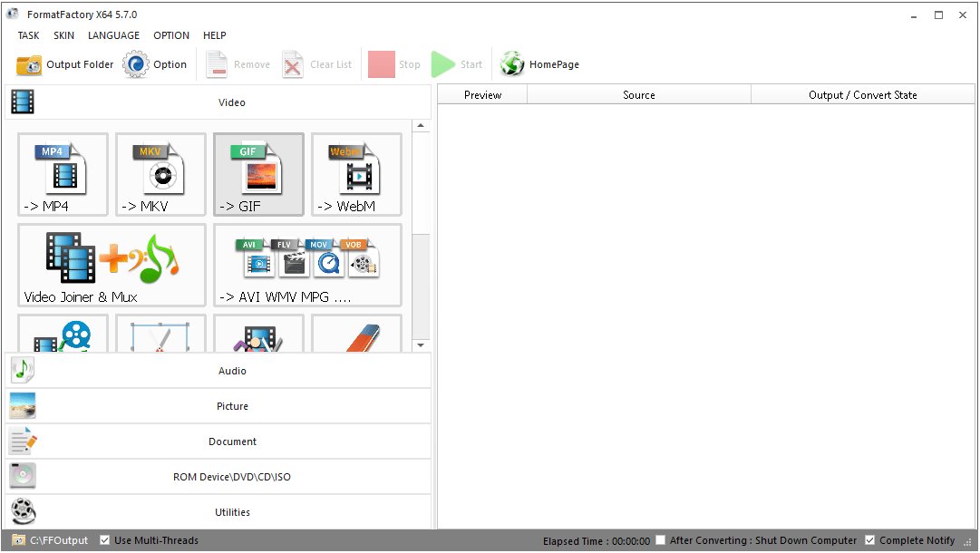The image size is (980, 553).
Task: Click the video editing tile with chart line
Action: (x=258, y=333)
